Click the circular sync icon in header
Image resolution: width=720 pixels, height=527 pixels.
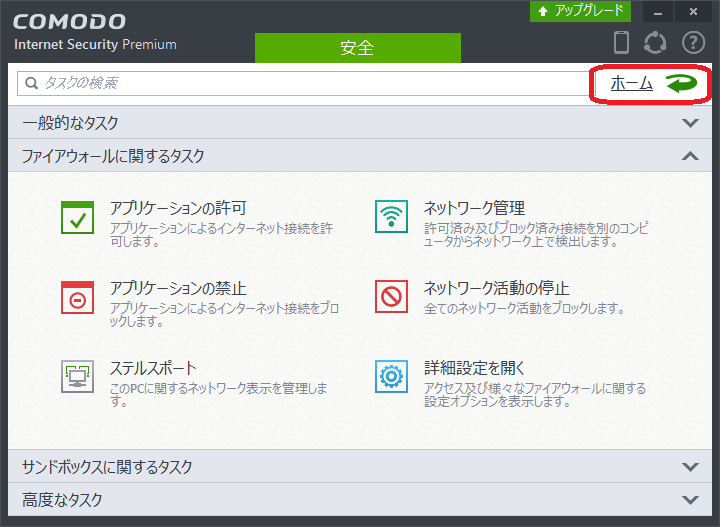pyautogui.click(x=655, y=43)
